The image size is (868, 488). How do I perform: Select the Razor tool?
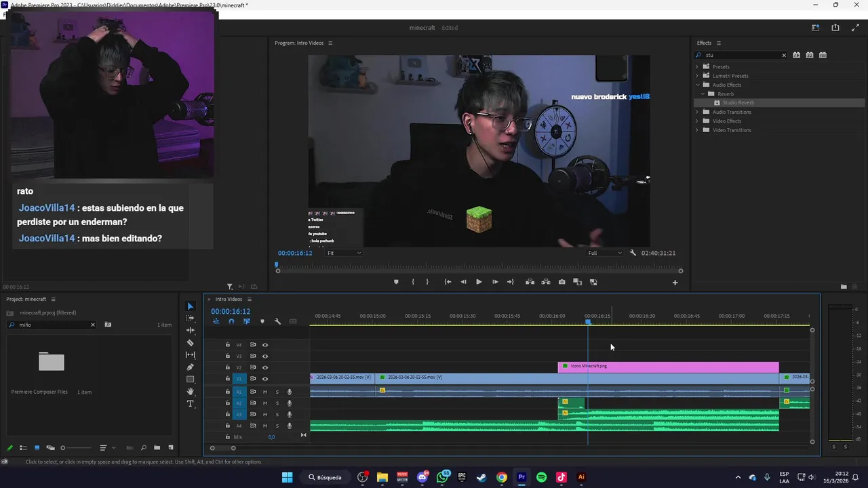coord(190,343)
